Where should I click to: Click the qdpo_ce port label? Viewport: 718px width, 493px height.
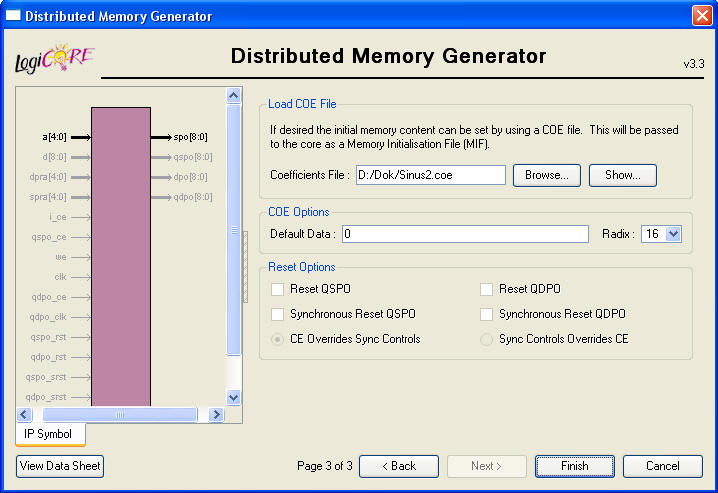[x=49, y=297]
